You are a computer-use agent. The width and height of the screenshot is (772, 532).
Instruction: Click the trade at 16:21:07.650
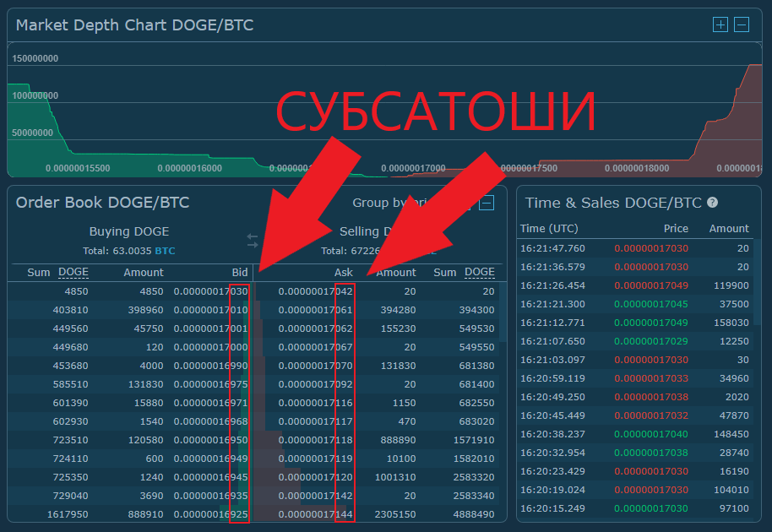pos(634,341)
